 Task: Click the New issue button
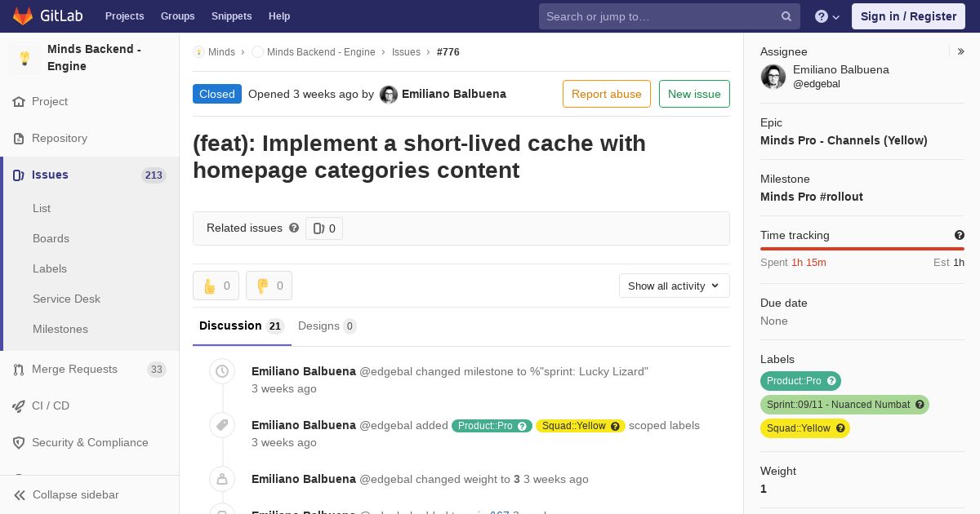pyautogui.click(x=694, y=94)
